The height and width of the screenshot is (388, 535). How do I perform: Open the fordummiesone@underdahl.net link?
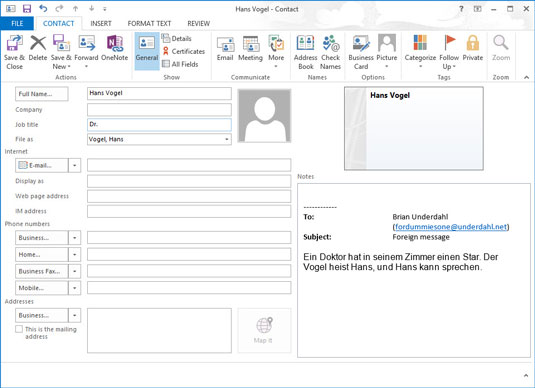click(450, 227)
